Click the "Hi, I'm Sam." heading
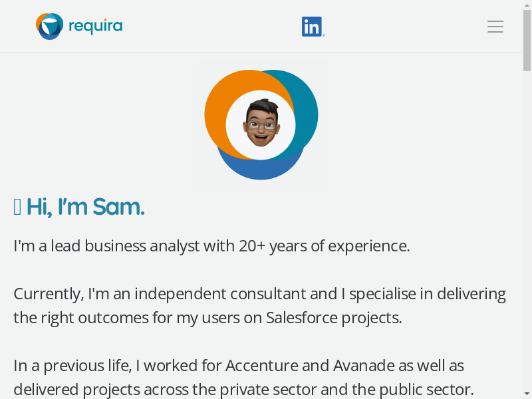The width and height of the screenshot is (532, 399). coord(85,207)
